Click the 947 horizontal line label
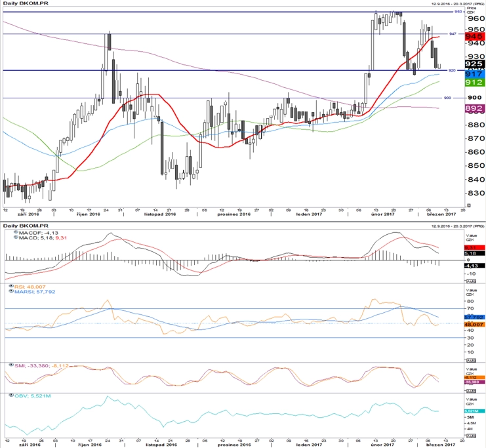The image size is (486, 448). (453, 33)
